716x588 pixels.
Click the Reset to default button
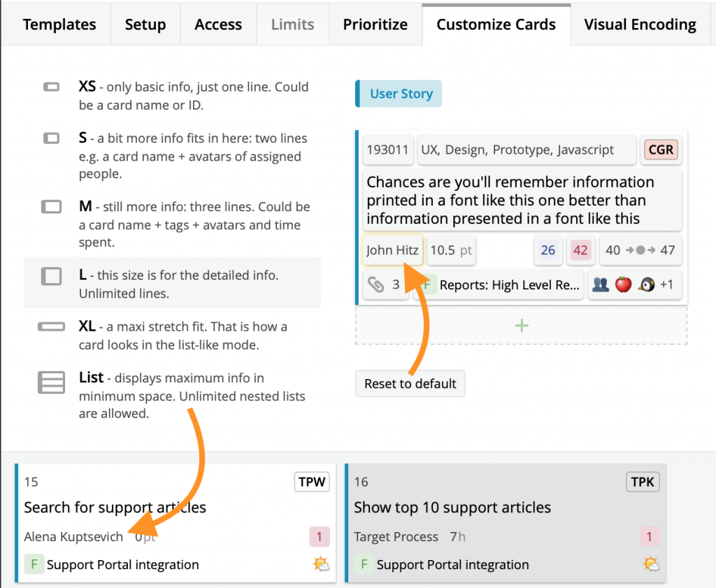(x=410, y=383)
